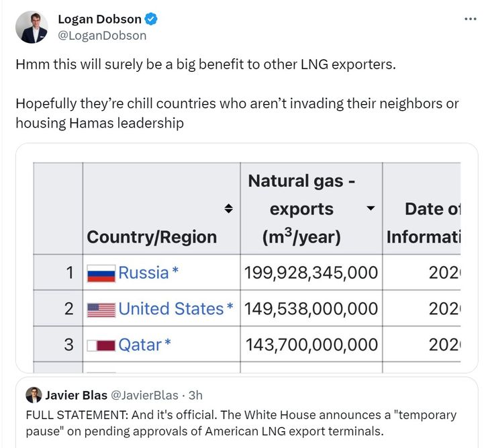Screen dimensions: 490x448
Task: Click Javier Blas's name in quoted tweet
Action: coord(77,396)
